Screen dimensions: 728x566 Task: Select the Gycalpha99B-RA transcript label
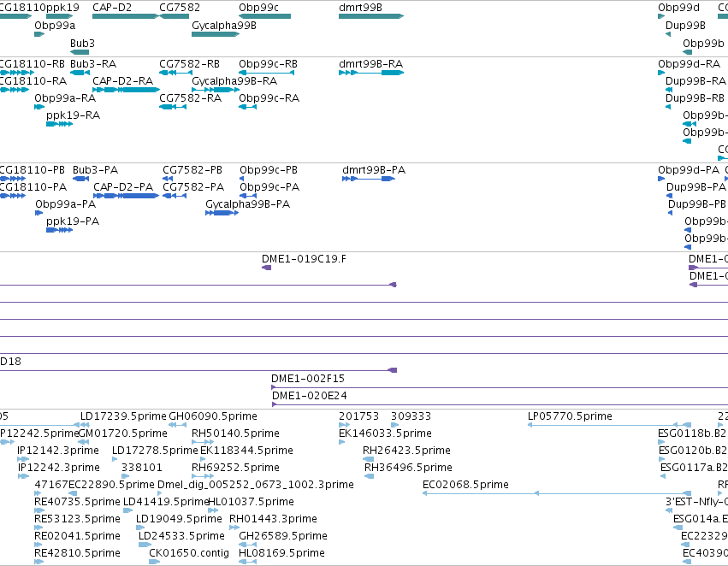tap(234, 81)
